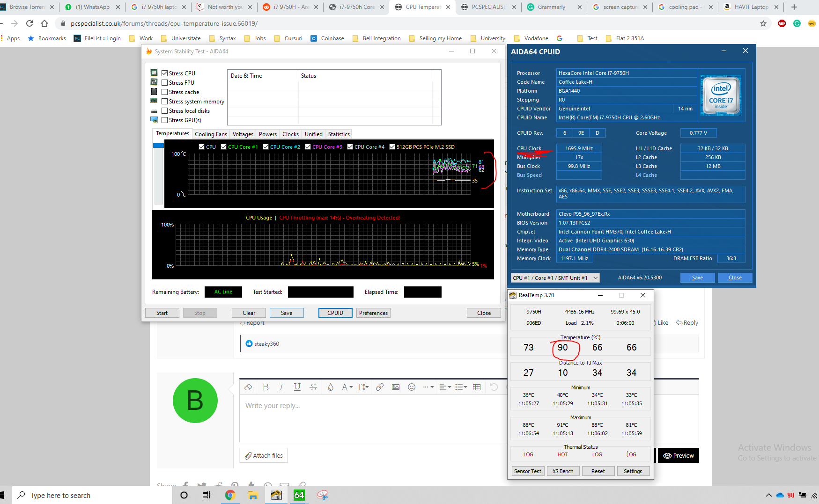Toggle underline in reply editor
Image resolution: width=819 pixels, height=504 pixels.
coord(297,387)
